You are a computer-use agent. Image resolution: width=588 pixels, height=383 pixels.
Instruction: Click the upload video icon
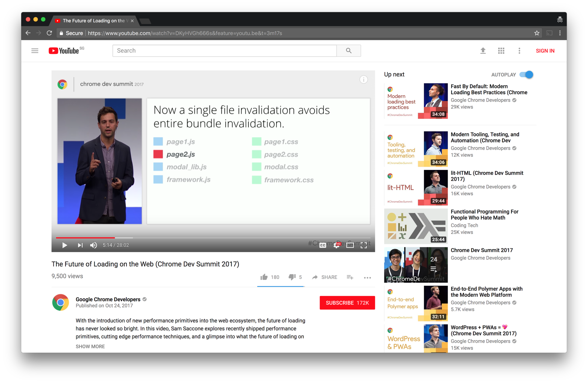tap(483, 51)
